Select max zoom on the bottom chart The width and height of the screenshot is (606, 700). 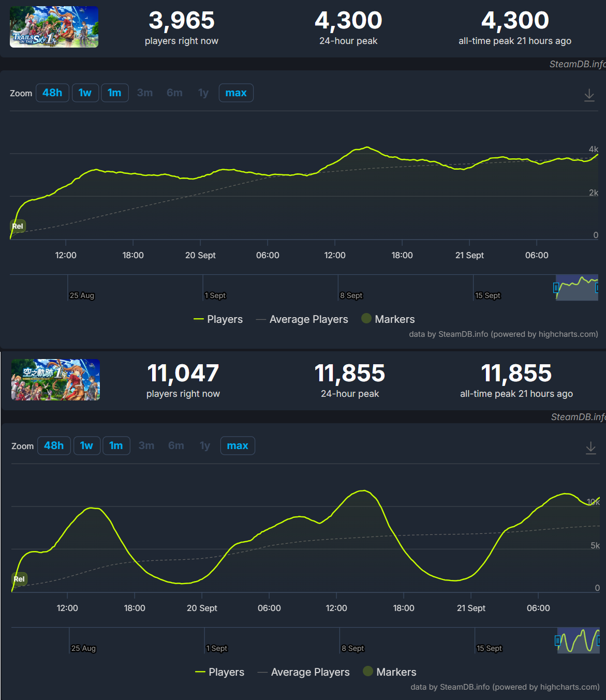click(238, 445)
